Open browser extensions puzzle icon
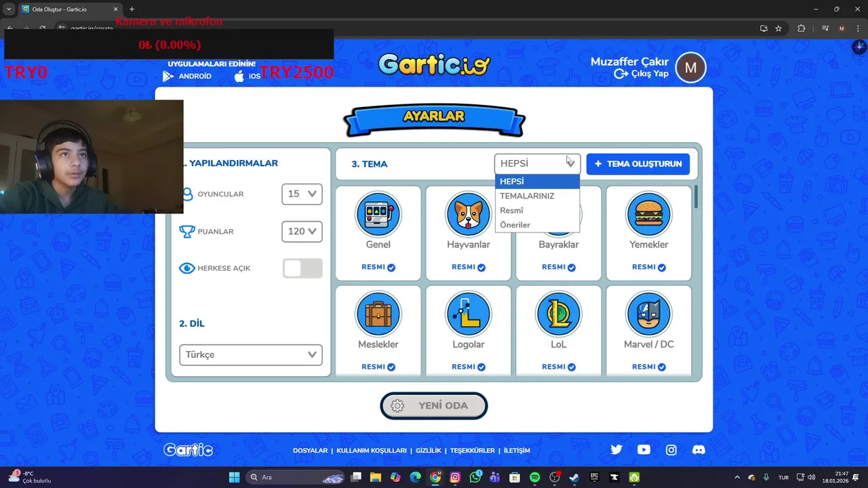The height and width of the screenshot is (488, 868). 802,28
